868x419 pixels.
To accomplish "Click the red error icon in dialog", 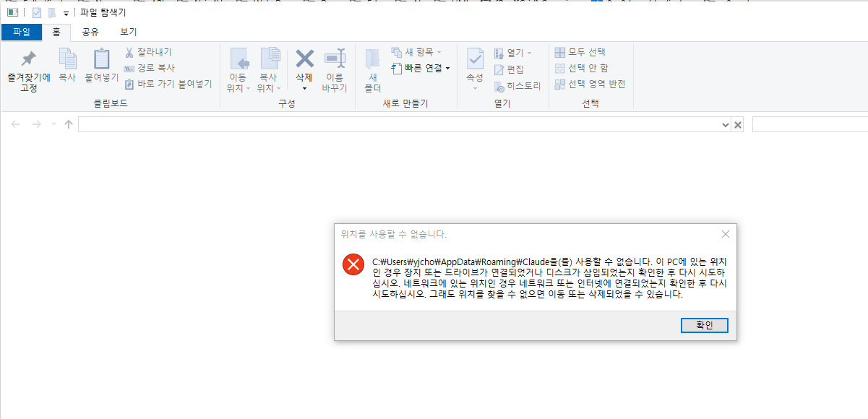I will [353, 265].
